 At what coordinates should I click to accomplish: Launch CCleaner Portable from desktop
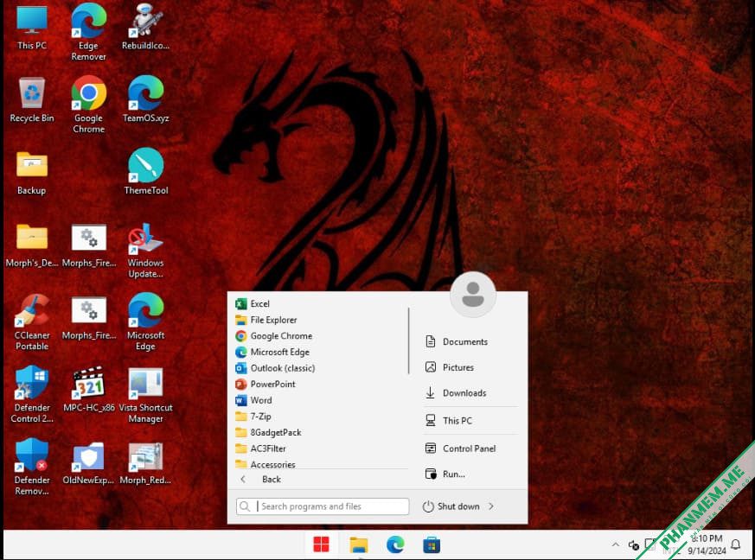tap(32, 321)
